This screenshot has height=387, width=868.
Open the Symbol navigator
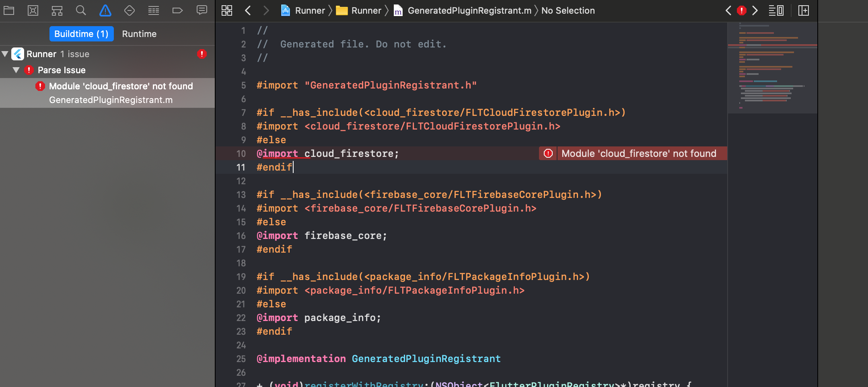tap(57, 10)
